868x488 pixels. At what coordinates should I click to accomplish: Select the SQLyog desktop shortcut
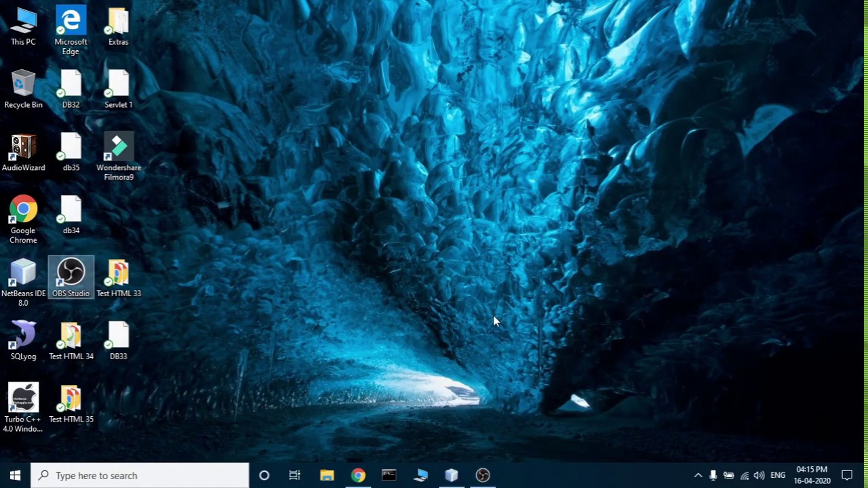click(23, 342)
